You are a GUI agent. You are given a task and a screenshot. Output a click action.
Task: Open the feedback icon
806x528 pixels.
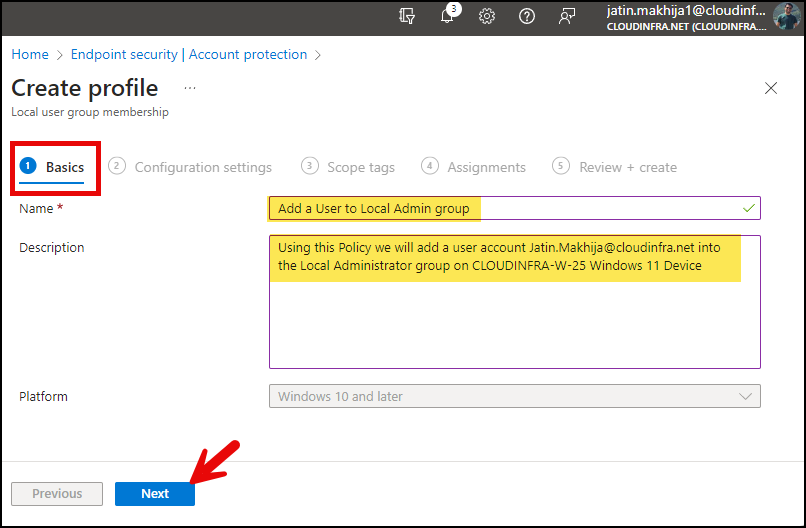(567, 16)
